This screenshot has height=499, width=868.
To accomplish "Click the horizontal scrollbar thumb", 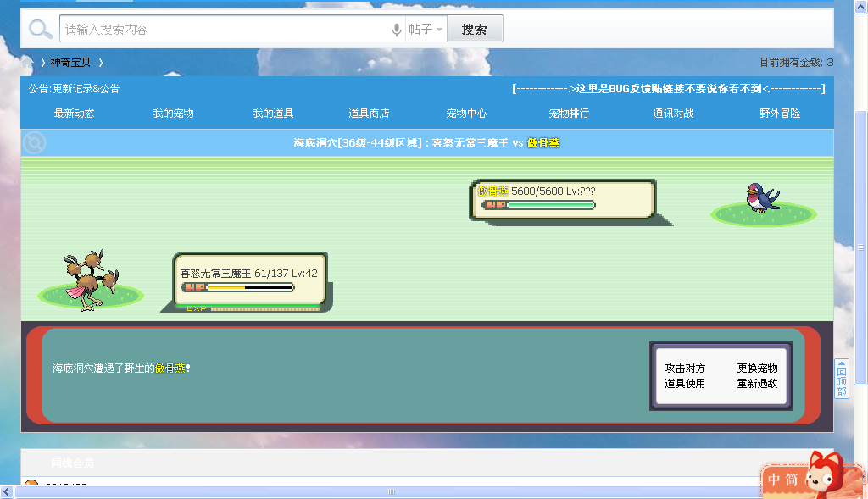I will [392, 492].
